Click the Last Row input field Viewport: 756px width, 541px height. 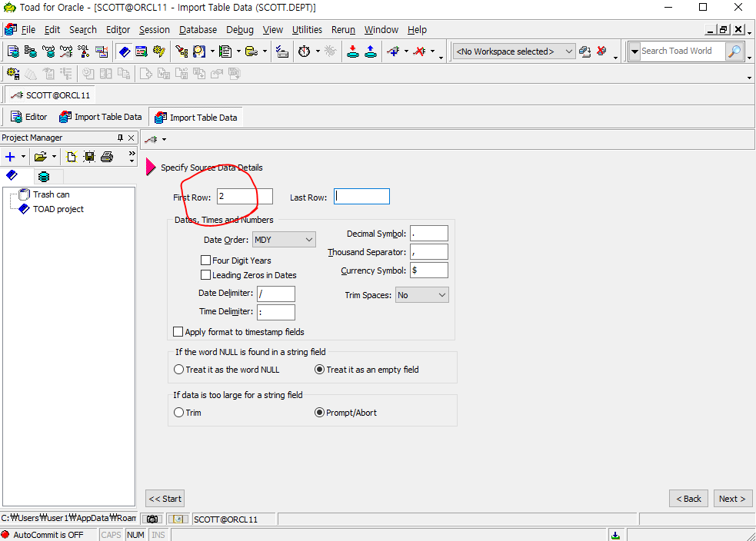click(361, 197)
